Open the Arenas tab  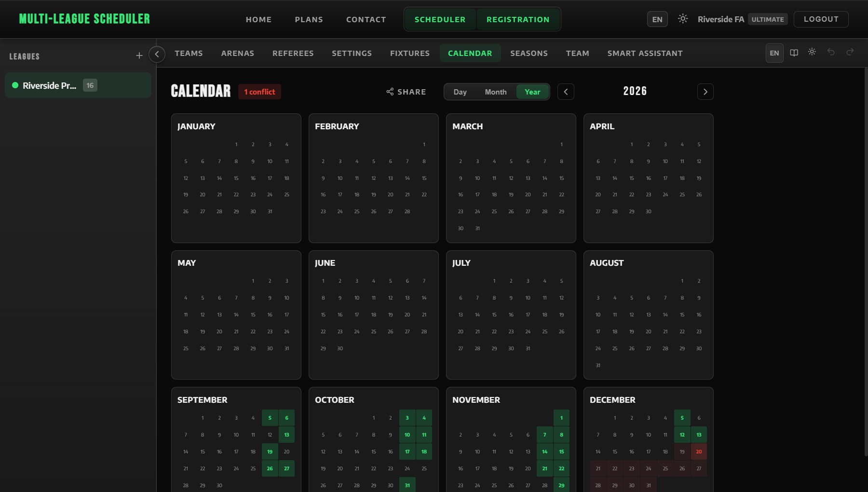(237, 53)
